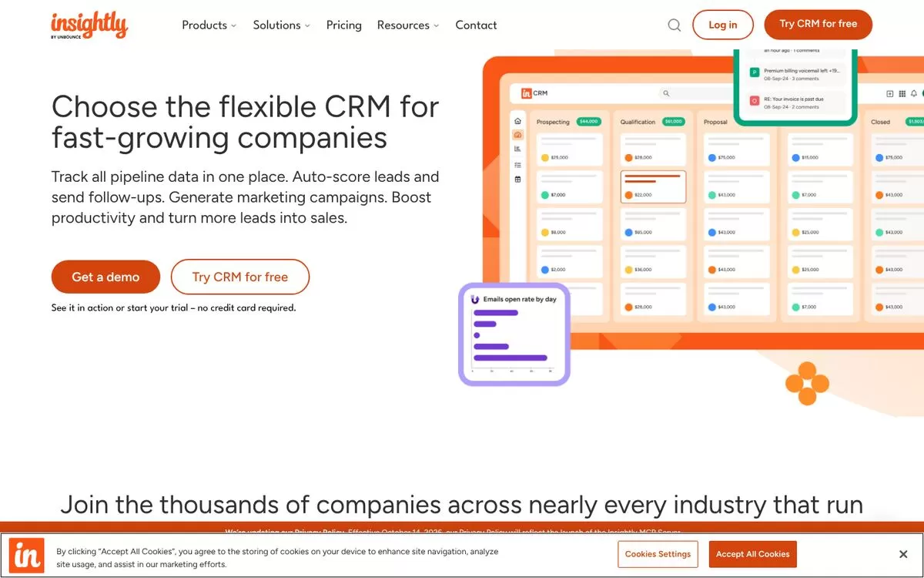Image resolution: width=924 pixels, height=578 pixels.
Task: Go to the Pricing page
Action: click(x=343, y=25)
